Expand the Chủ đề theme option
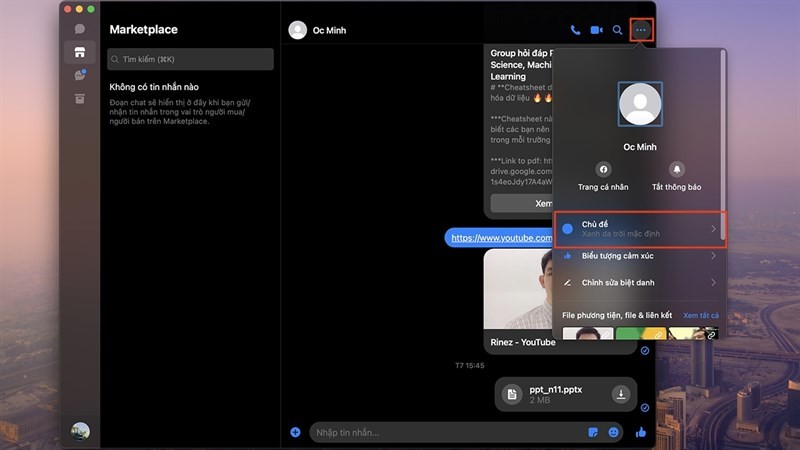The image size is (800, 450). coord(640,229)
